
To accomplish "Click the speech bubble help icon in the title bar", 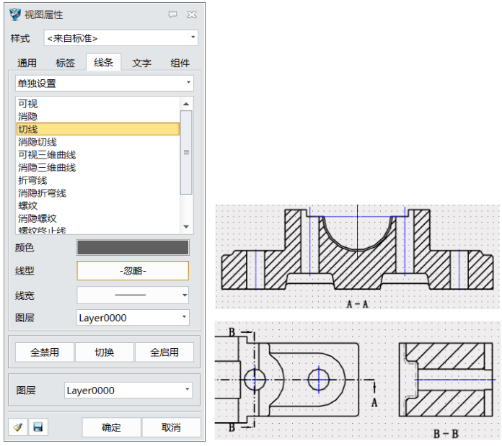I will point(173,14).
